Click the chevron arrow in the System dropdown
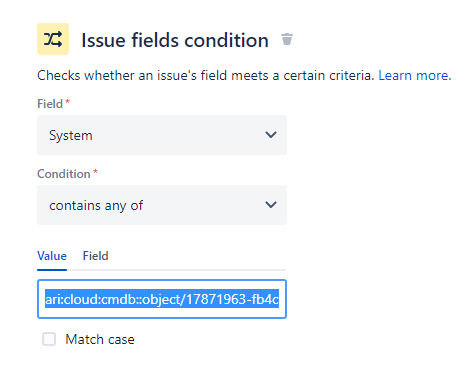472x391 pixels. tap(271, 135)
